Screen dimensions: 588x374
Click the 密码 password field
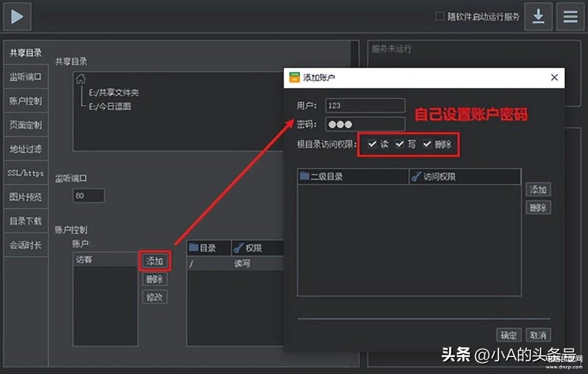click(365, 124)
